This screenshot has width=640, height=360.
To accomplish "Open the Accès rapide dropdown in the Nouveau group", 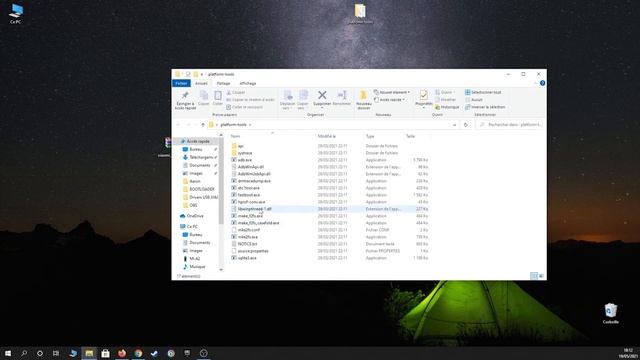I will pyautogui.click(x=389, y=100).
